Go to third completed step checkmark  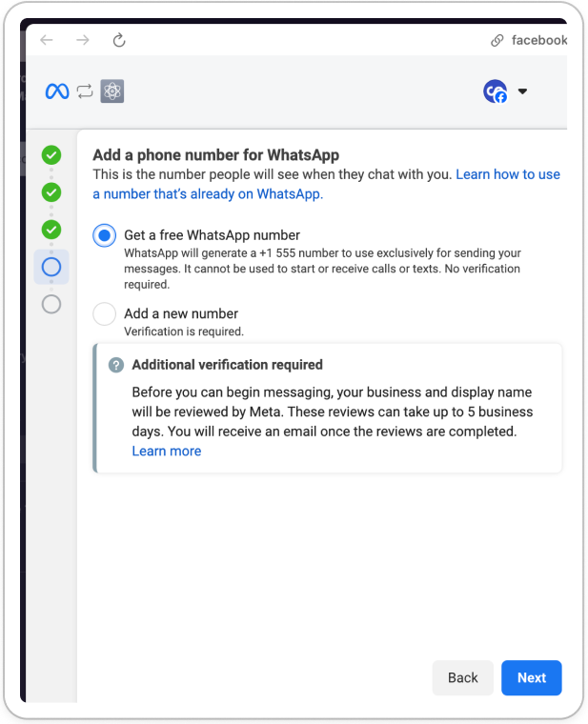pyautogui.click(x=51, y=230)
